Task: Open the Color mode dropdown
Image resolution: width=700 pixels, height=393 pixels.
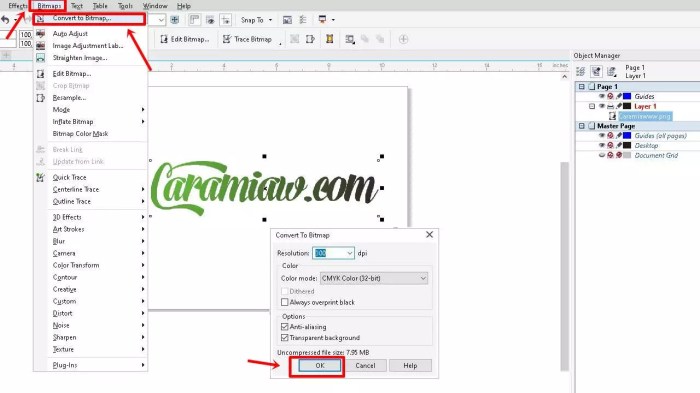Action: [374, 278]
